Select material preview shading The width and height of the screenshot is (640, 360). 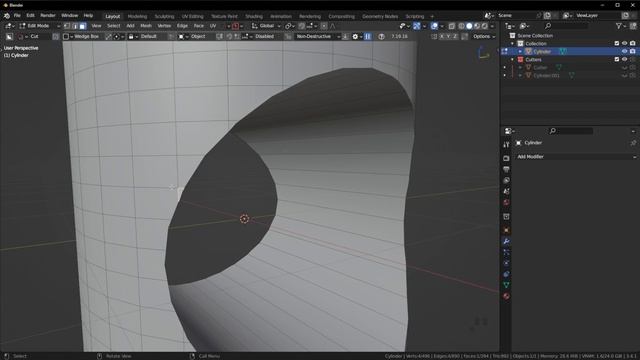(477, 26)
